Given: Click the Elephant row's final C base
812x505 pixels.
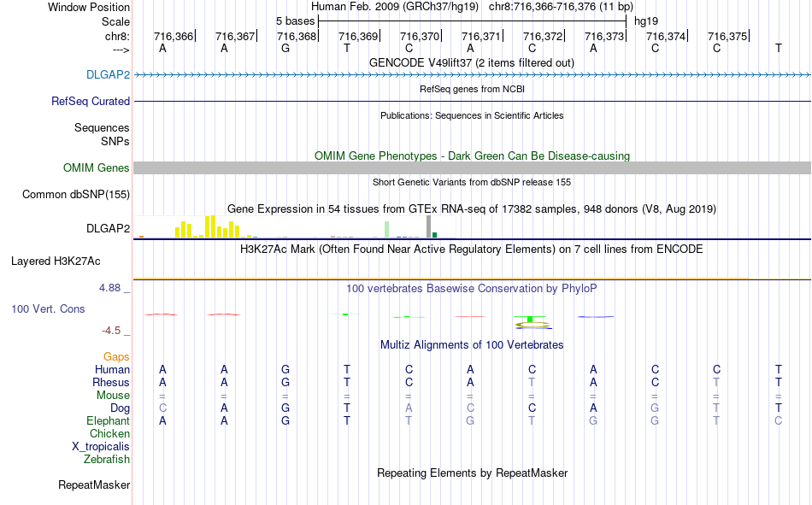Looking at the screenshot, I should 779,420.
